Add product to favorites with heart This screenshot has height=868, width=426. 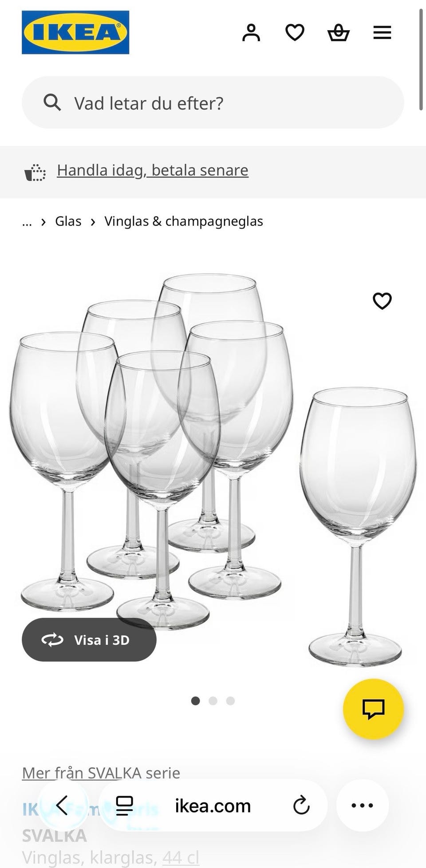pos(382,301)
